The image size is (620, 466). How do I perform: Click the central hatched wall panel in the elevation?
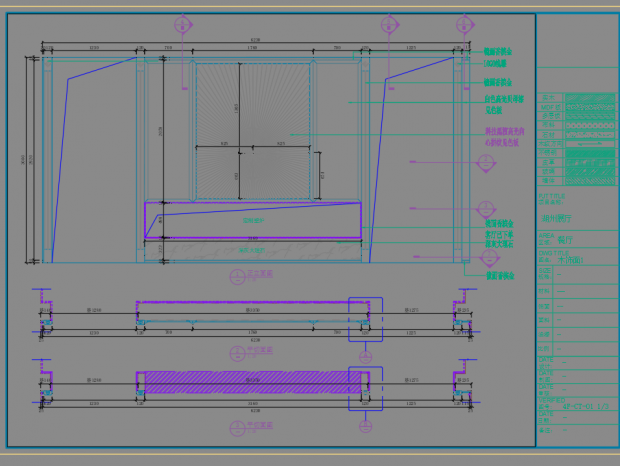252,128
